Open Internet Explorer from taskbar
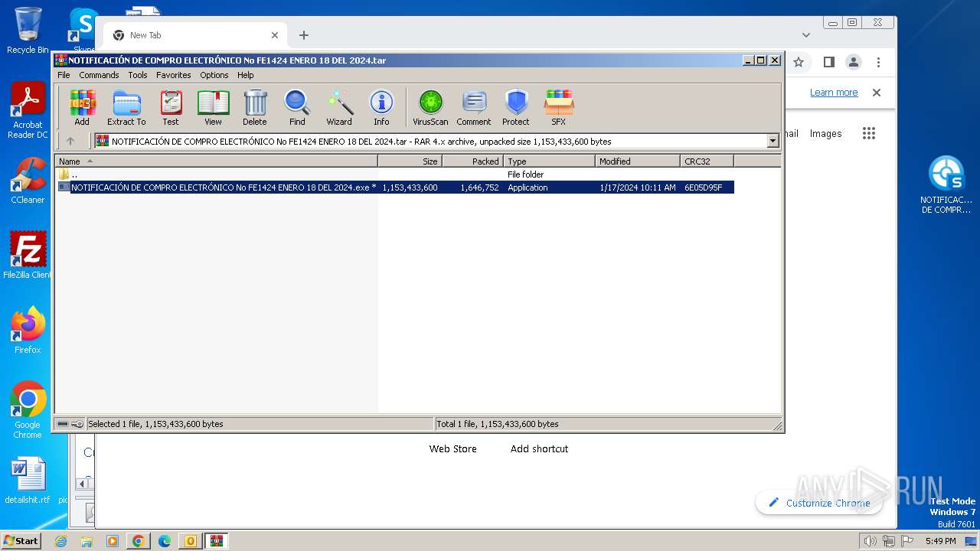 (x=60, y=541)
